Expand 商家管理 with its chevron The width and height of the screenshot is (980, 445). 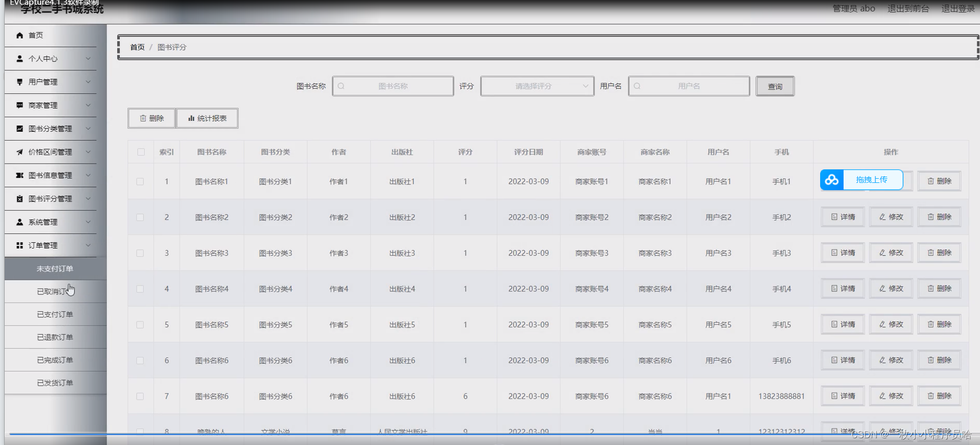pyautogui.click(x=88, y=105)
